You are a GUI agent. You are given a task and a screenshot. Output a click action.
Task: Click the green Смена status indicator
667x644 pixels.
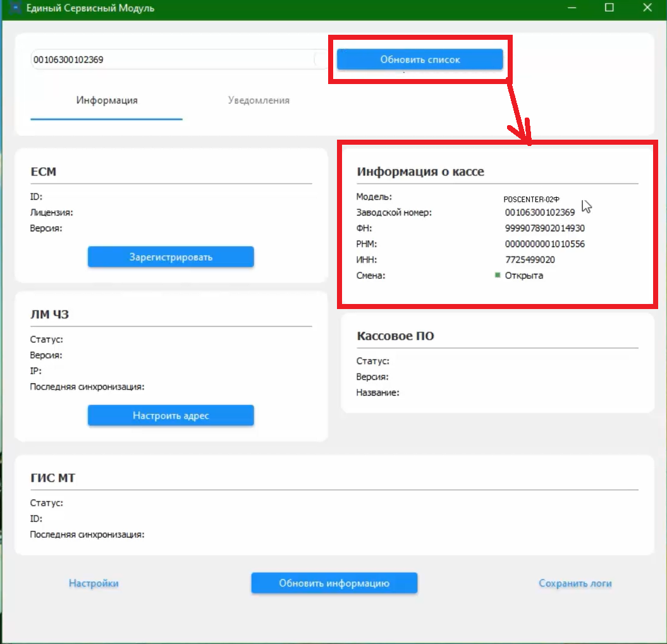click(x=498, y=275)
